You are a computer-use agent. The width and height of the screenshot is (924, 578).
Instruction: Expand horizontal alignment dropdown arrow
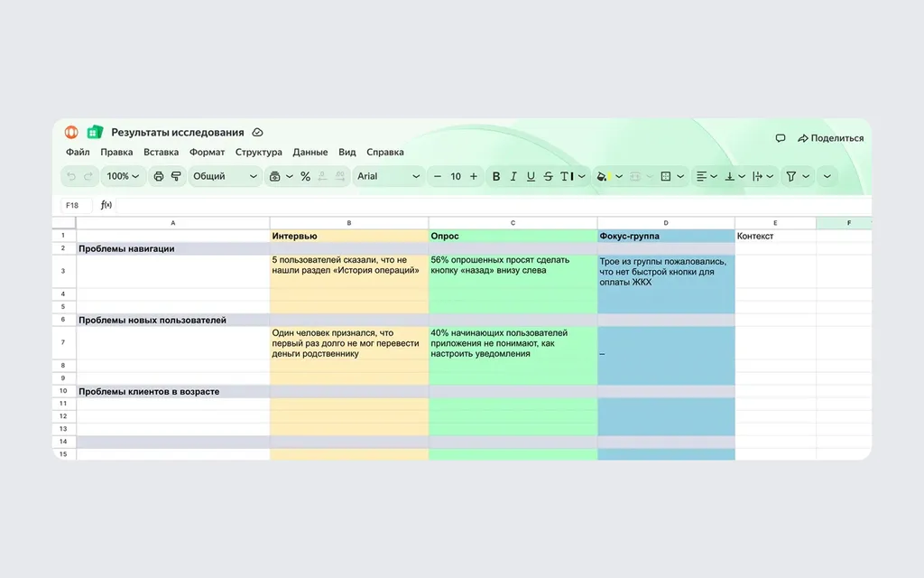714,176
